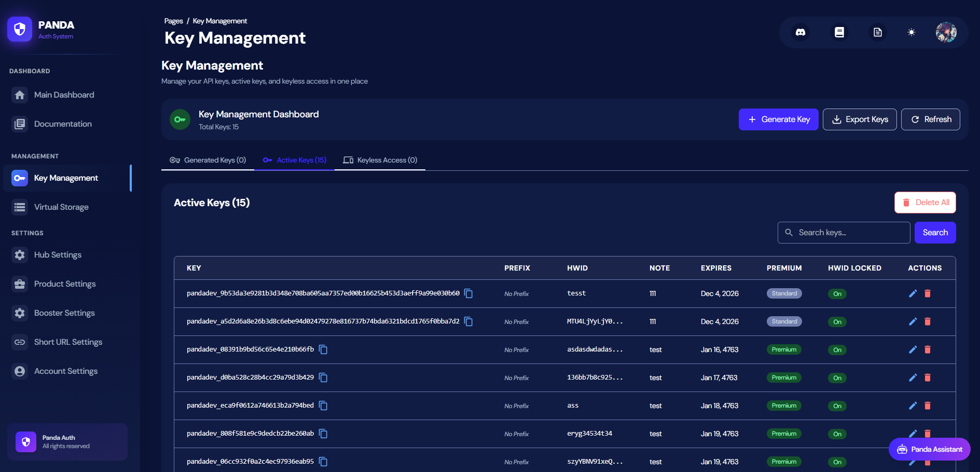The width and height of the screenshot is (980, 472).
Task: Edit key with HWID 136bb7b8c925
Action: pos(913,377)
